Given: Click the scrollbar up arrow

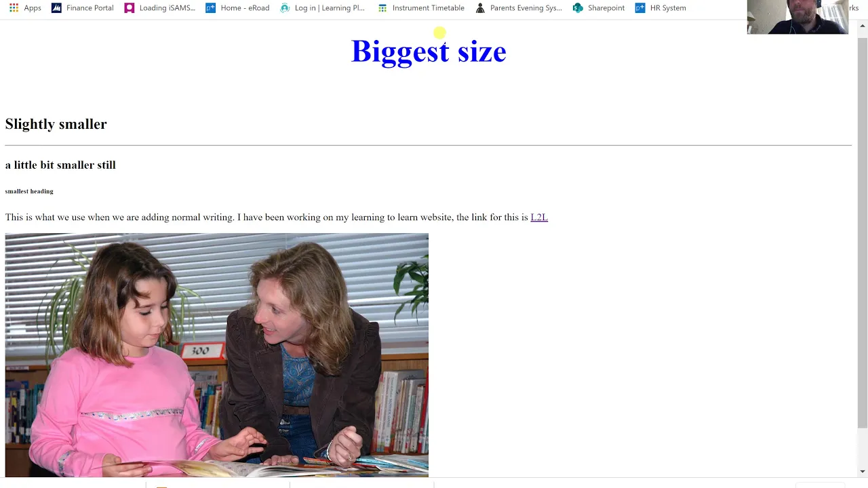Looking at the screenshot, I should tap(863, 26).
